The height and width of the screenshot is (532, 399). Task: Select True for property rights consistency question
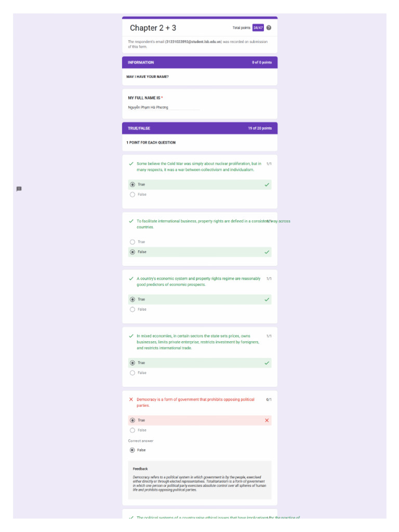[132, 242]
